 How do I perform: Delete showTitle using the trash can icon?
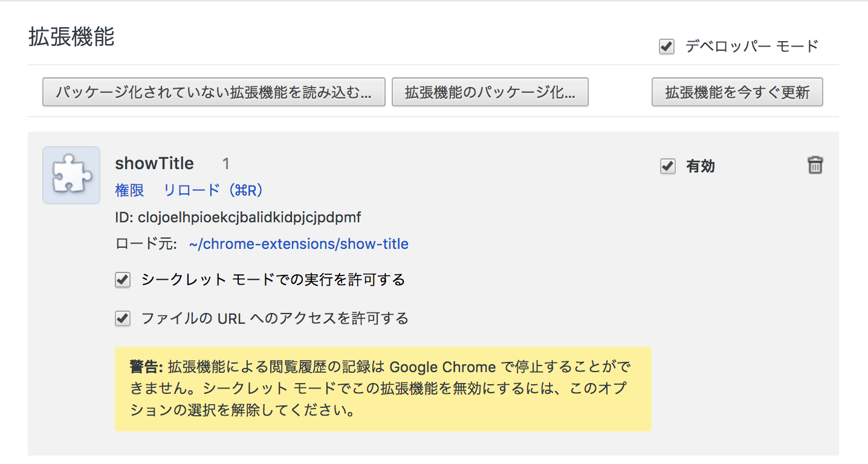pyautogui.click(x=815, y=165)
